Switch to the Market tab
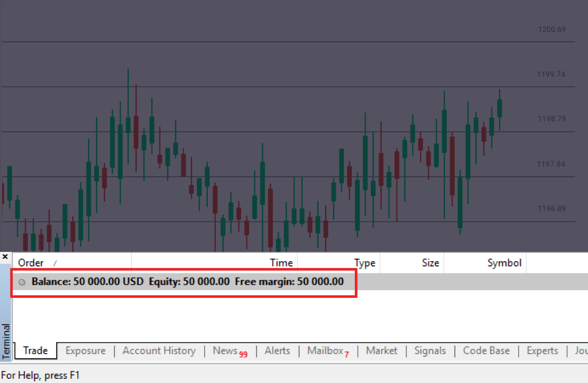Screen dimensions: 588x383 [x=382, y=350]
